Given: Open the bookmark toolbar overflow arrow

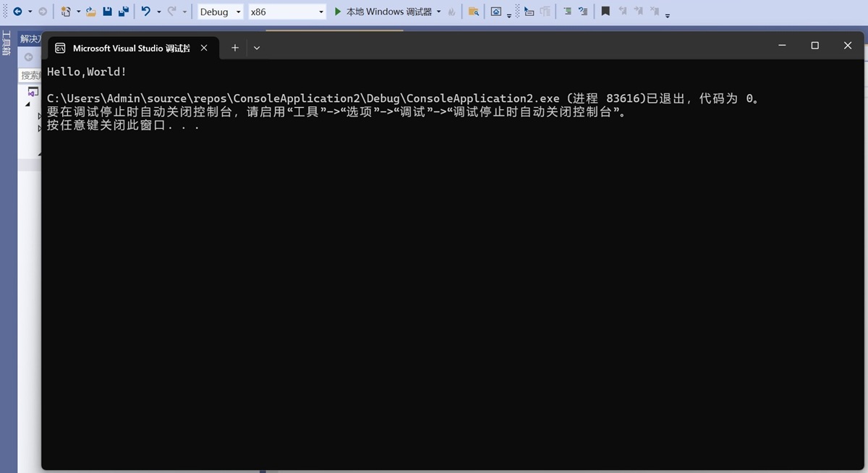Looking at the screenshot, I should [667, 15].
